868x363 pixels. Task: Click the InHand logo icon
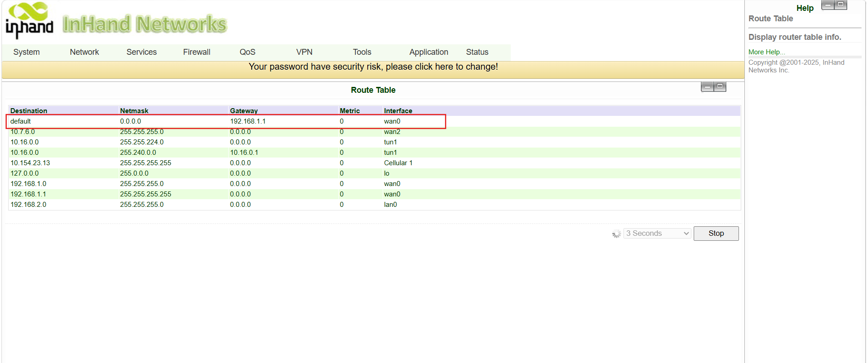point(29,20)
